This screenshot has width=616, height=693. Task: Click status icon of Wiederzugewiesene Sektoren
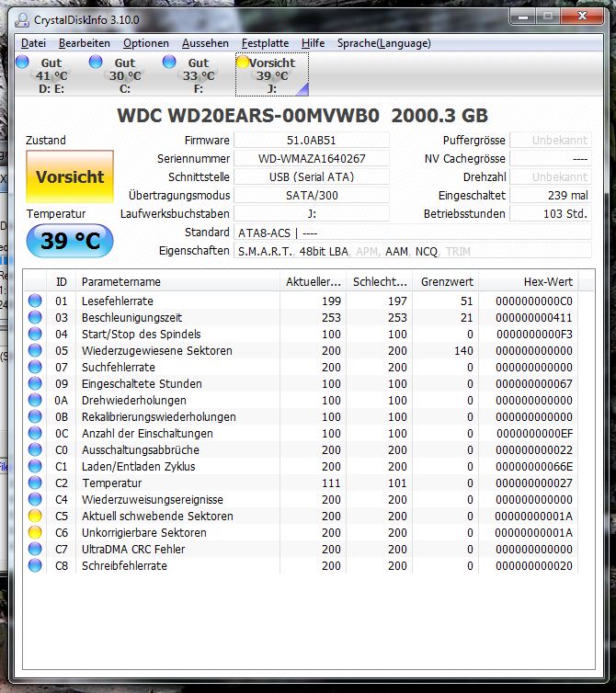pos(35,350)
